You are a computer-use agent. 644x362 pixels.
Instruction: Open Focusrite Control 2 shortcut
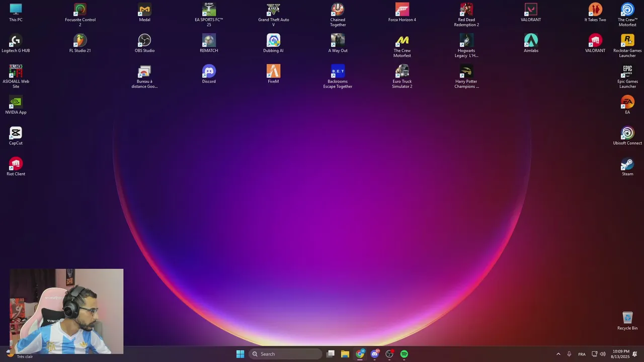click(80, 15)
